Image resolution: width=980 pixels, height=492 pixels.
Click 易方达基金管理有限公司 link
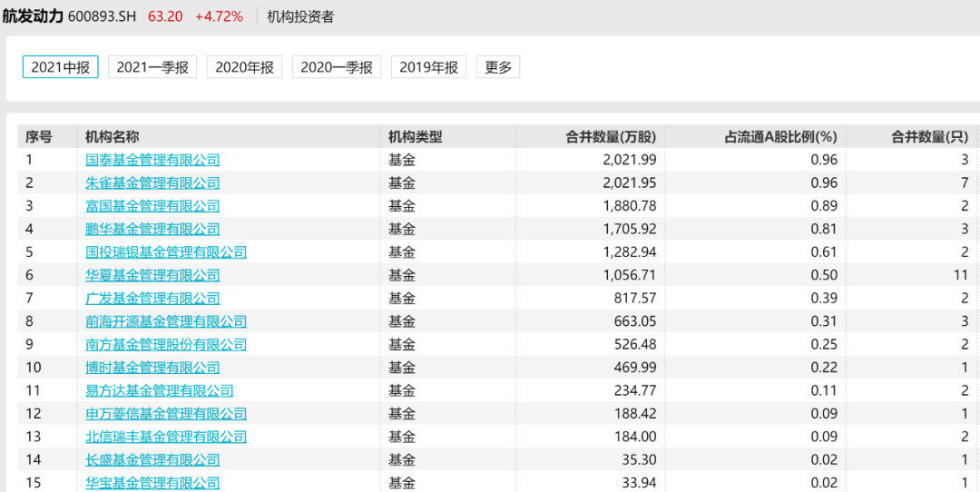click(x=160, y=390)
